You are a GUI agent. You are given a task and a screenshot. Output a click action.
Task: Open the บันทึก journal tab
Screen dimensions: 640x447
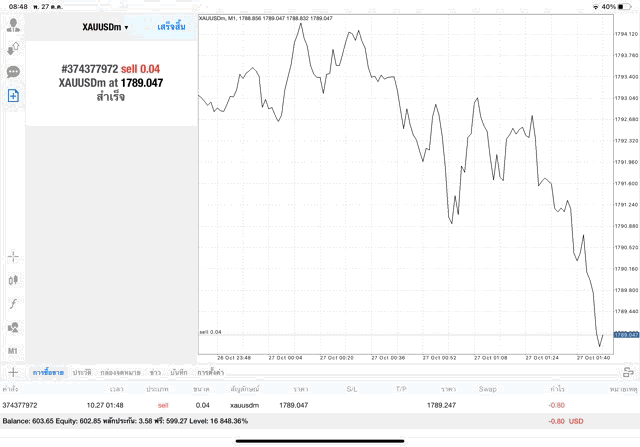[179, 372]
